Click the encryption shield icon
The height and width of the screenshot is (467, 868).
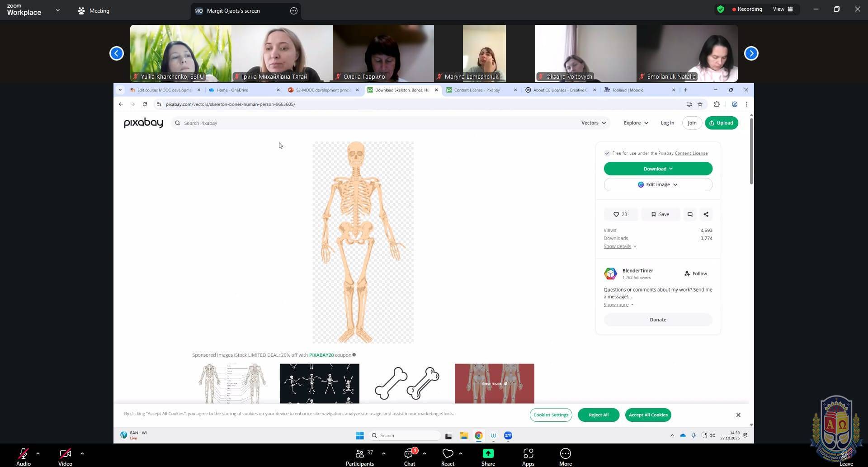point(721,9)
